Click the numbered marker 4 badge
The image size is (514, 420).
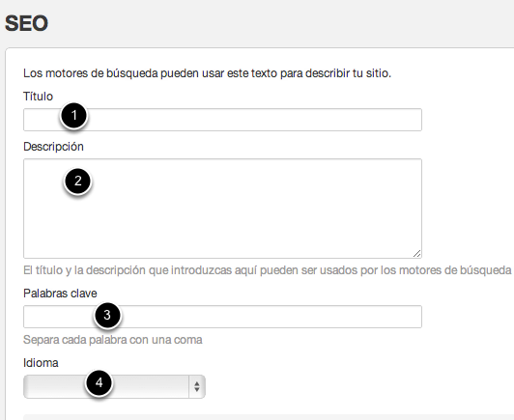[99, 382]
